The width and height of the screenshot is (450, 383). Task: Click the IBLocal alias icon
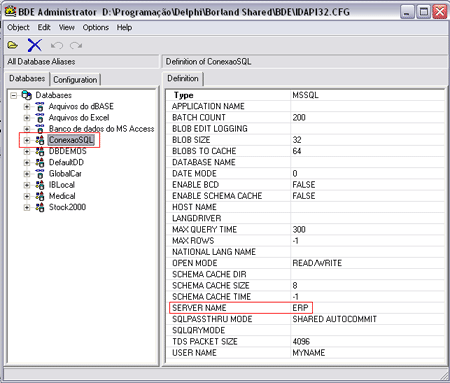(x=40, y=185)
